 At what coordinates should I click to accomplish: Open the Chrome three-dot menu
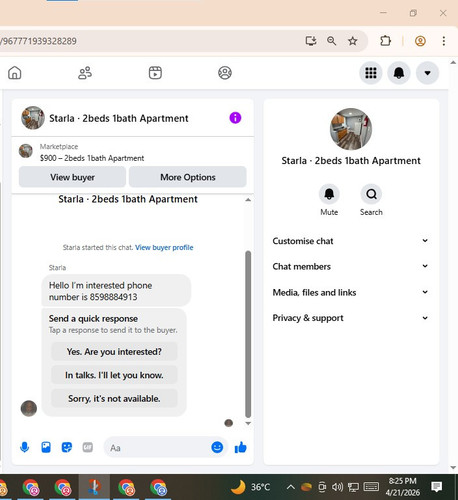444,41
